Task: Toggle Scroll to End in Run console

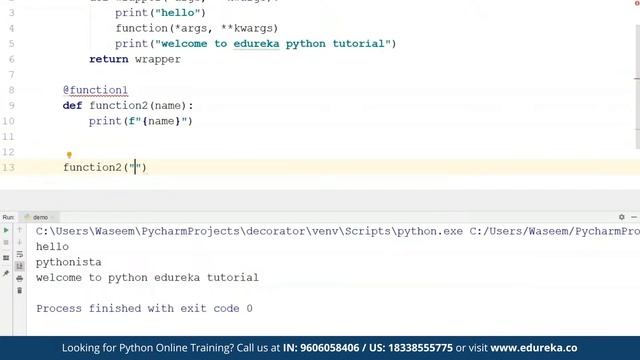Action: (x=20, y=266)
